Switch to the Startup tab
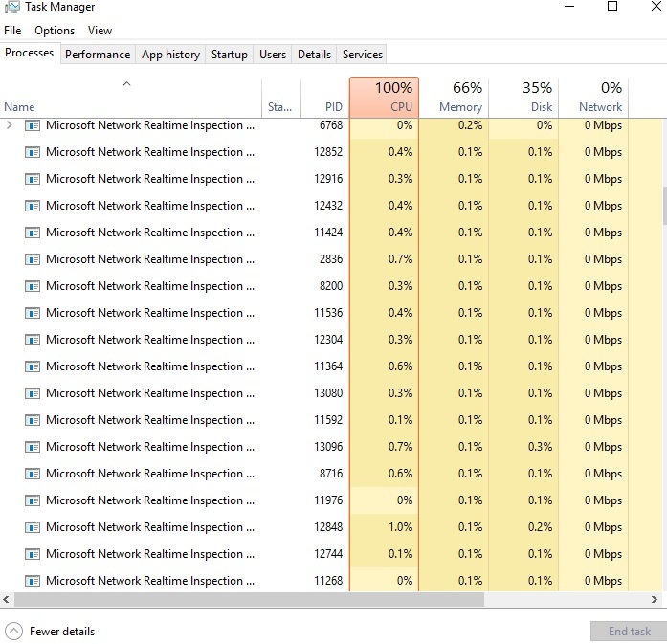Screen dimensions: 667x644 (230, 55)
